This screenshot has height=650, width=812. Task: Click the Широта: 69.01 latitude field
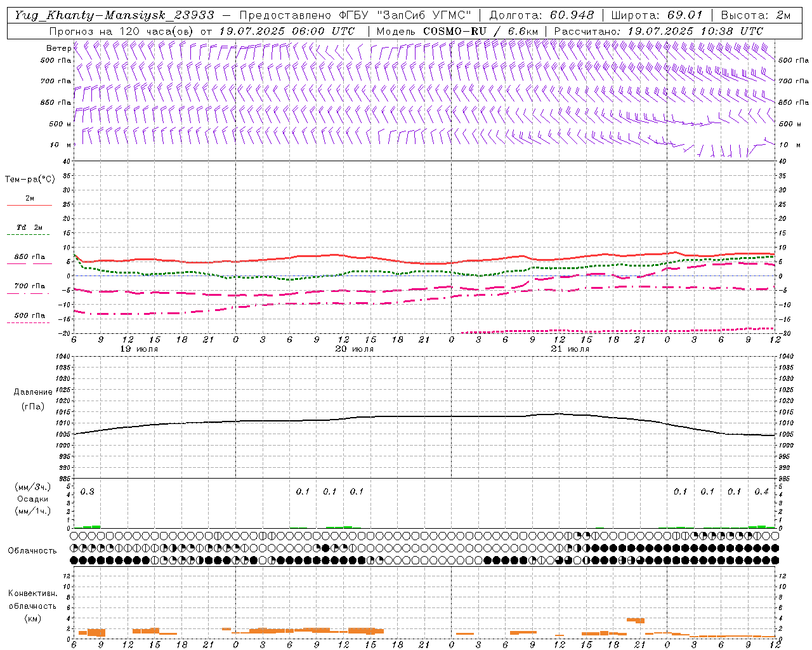point(657,15)
